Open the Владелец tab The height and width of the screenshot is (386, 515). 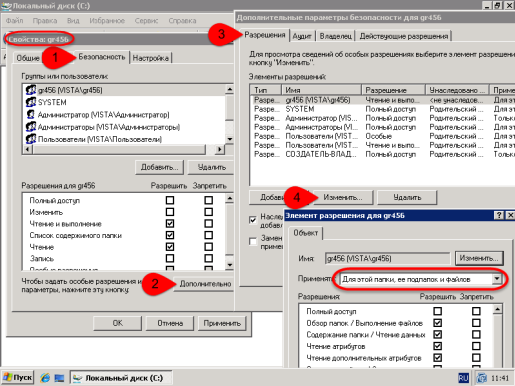pyautogui.click(x=335, y=36)
